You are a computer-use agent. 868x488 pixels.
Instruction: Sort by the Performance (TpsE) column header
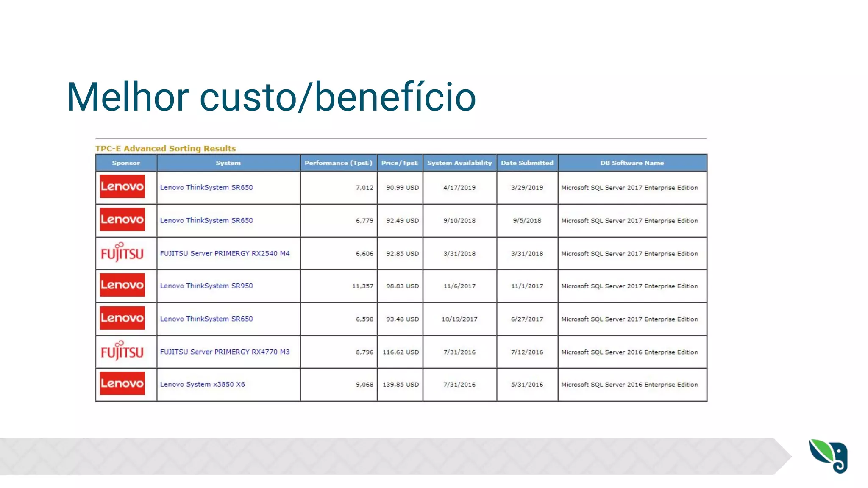339,163
